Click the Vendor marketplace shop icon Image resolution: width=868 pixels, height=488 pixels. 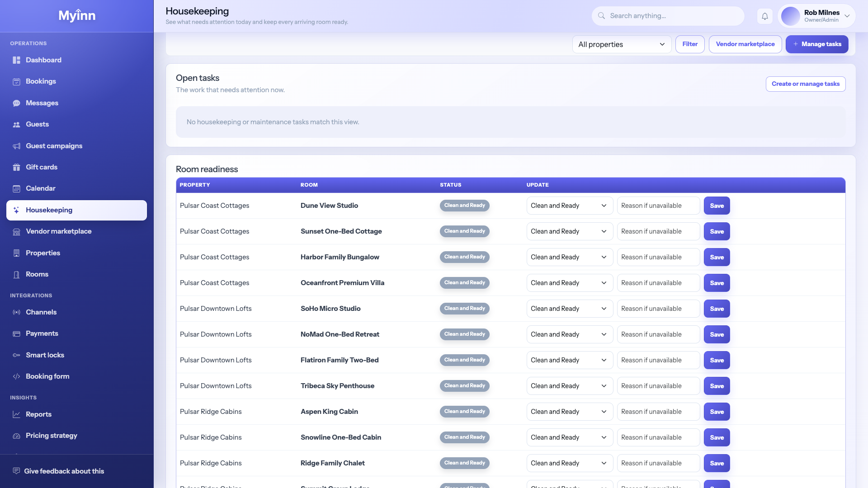17,232
